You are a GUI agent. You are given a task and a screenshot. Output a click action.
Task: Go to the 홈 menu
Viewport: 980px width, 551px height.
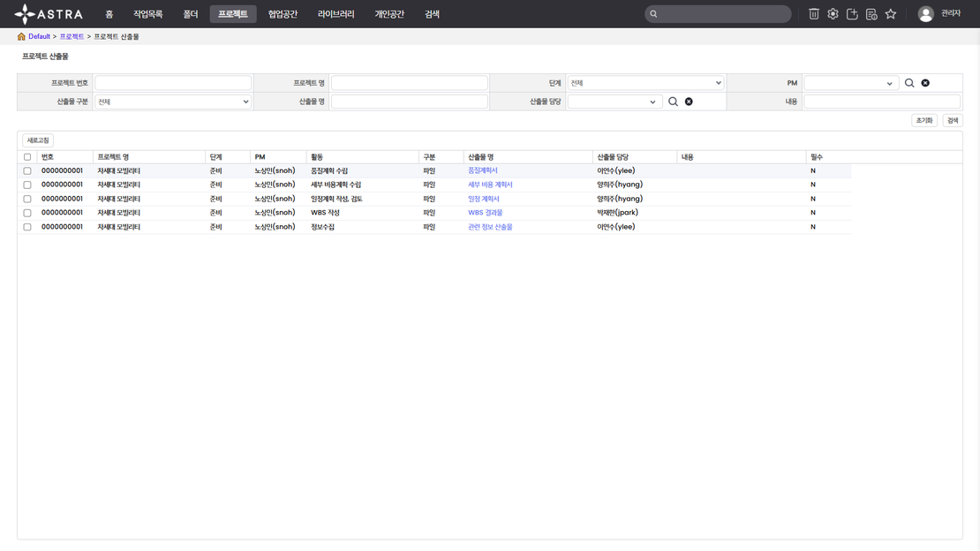coord(109,14)
